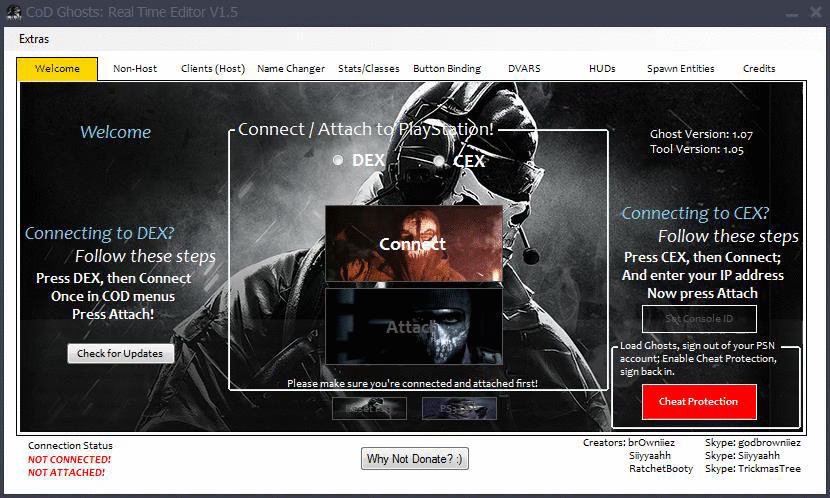This screenshot has height=498, width=830.
Task: Open the Non-Host tab
Action: click(x=135, y=69)
